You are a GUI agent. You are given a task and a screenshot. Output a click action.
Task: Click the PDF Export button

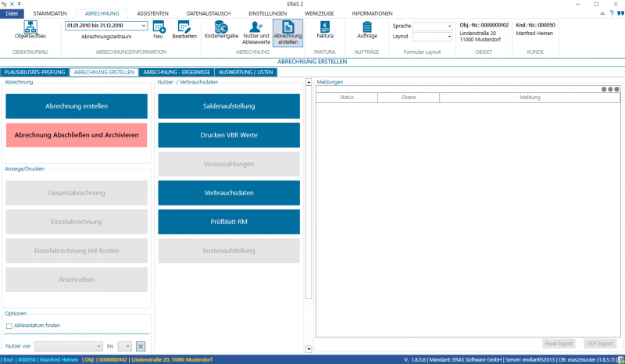tap(600, 344)
